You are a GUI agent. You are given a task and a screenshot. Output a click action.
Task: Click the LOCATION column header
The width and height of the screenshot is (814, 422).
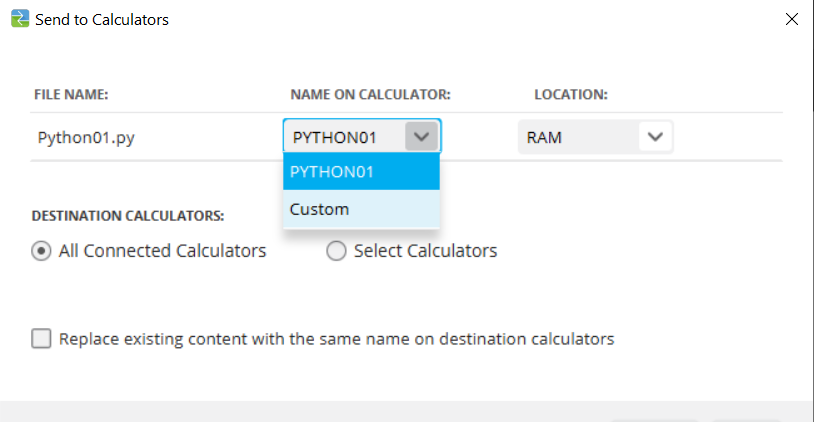571,95
